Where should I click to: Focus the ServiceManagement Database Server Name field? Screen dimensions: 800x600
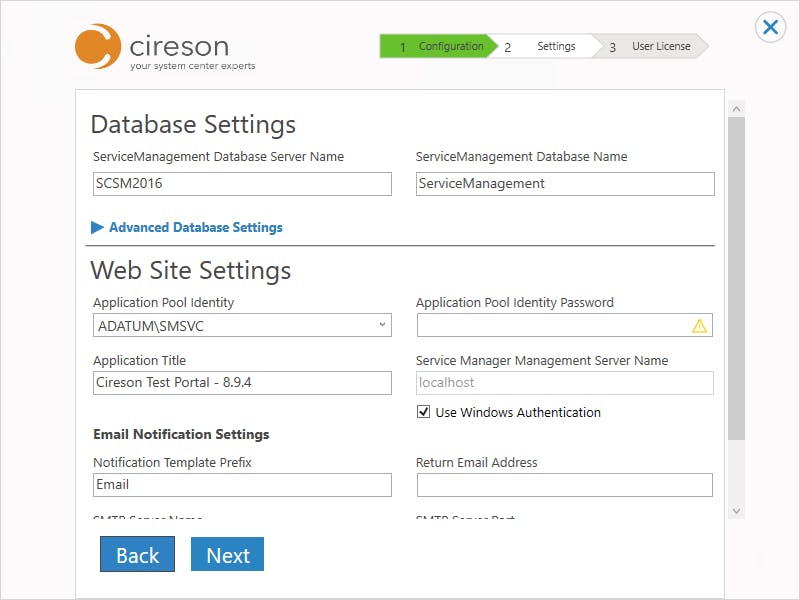[x=242, y=184]
